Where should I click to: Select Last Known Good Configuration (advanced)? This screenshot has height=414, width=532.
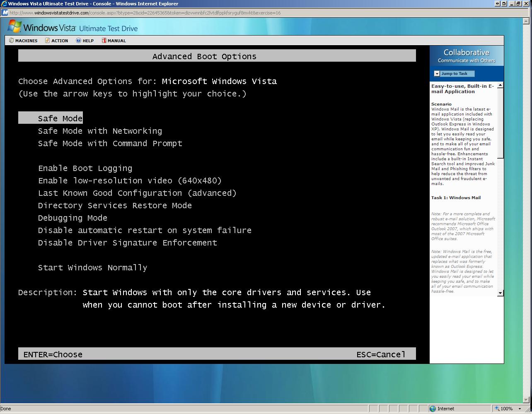point(137,193)
